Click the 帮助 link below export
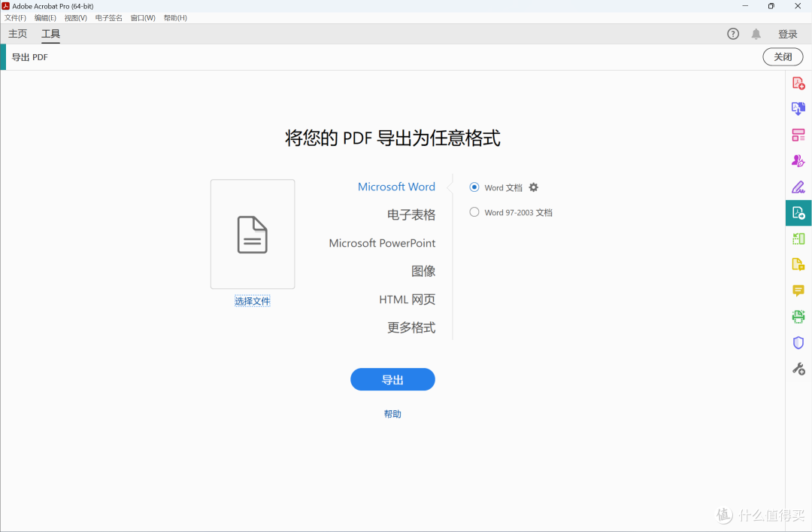812x532 pixels. point(392,414)
